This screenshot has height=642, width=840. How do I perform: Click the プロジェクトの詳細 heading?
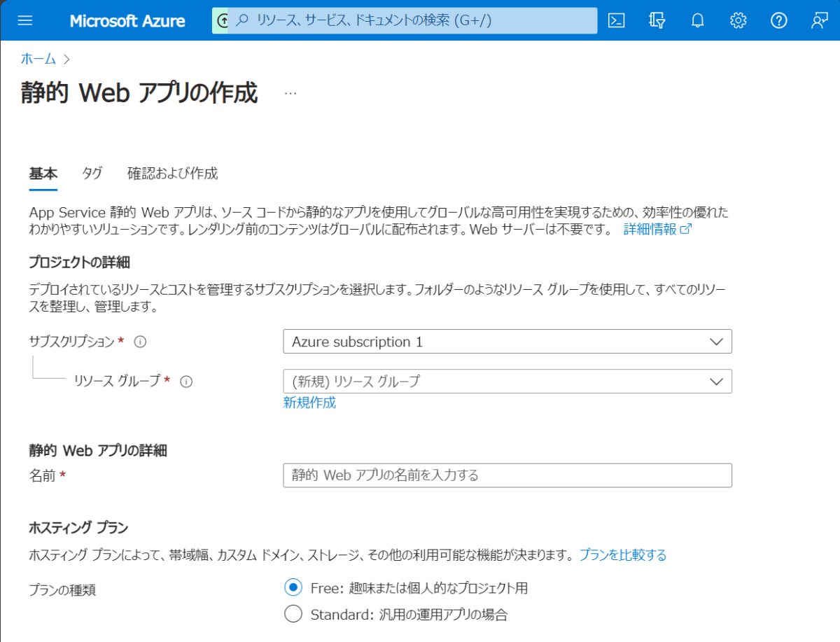click(x=79, y=263)
